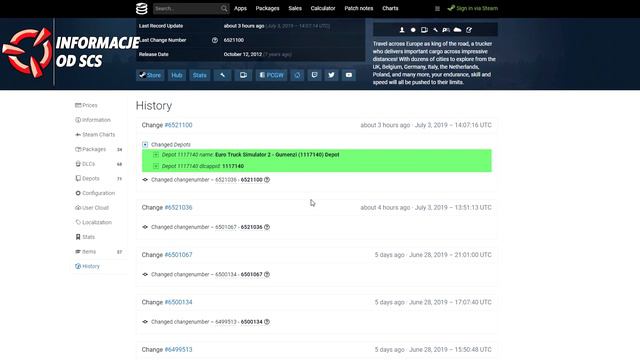Click the single-player person icon
The image size is (640, 360).
[x=402, y=30]
